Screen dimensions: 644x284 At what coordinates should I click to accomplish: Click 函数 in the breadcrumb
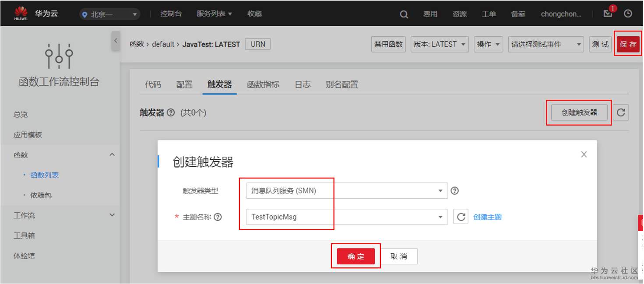(x=137, y=44)
